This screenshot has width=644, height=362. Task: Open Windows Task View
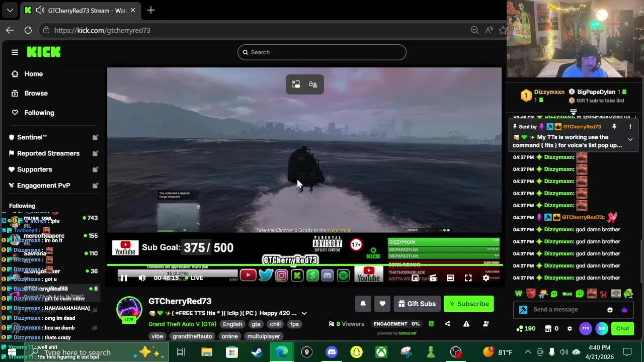click(x=181, y=352)
